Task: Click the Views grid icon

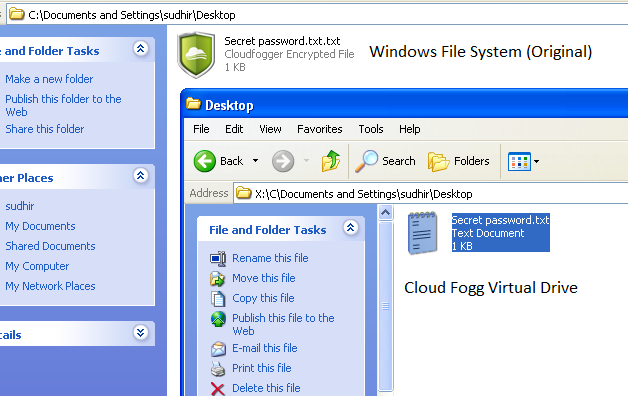Action: point(519,162)
